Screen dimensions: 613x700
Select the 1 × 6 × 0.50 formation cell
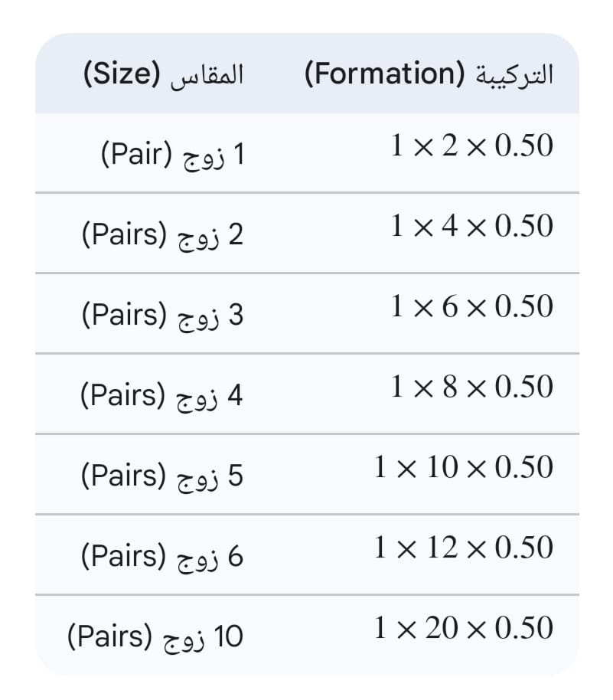pyautogui.click(x=471, y=306)
